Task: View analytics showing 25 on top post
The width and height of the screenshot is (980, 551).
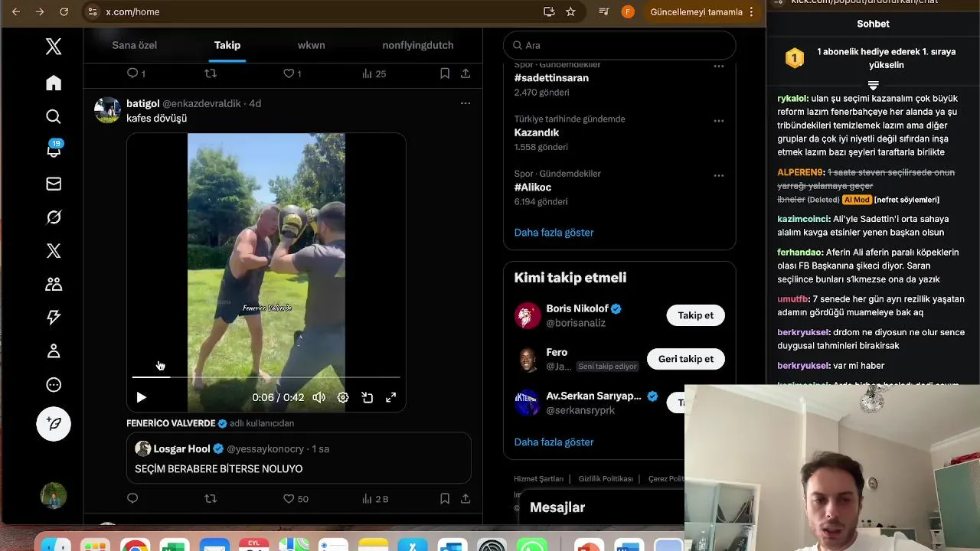Action: [374, 73]
